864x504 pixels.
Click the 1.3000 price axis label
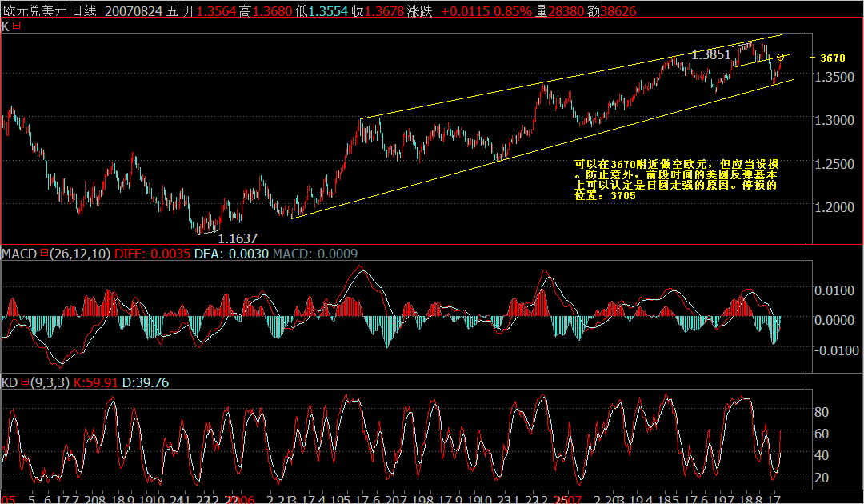pyautogui.click(x=836, y=119)
